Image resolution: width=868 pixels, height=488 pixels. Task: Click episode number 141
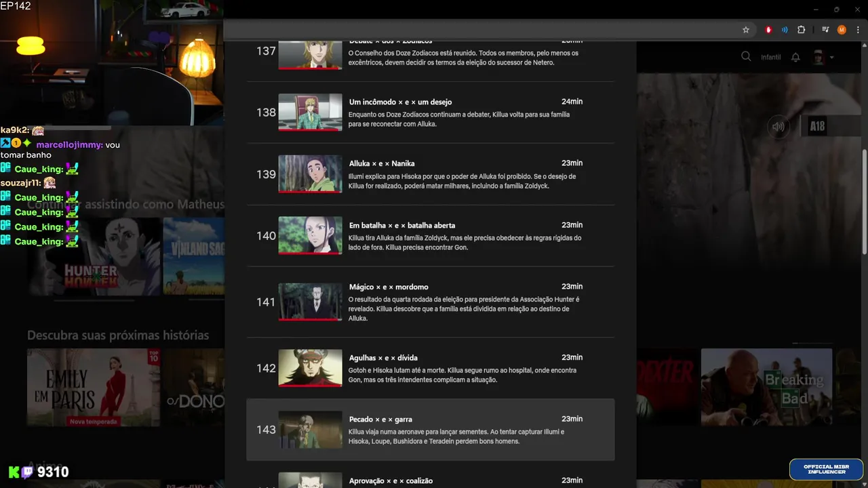pyautogui.click(x=266, y=302)
